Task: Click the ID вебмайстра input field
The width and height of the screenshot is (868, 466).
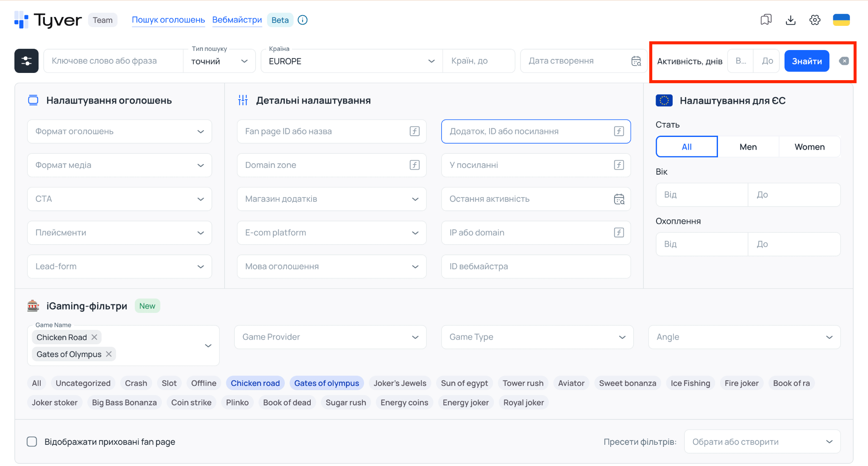Action: coord(536,266)
